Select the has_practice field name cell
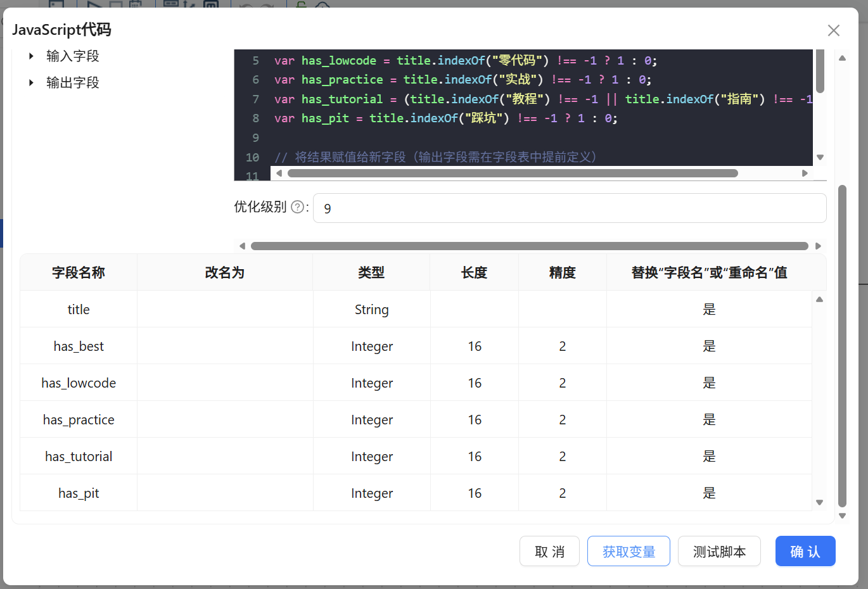This screenshot has height=589, width=868. coord(79,419)
